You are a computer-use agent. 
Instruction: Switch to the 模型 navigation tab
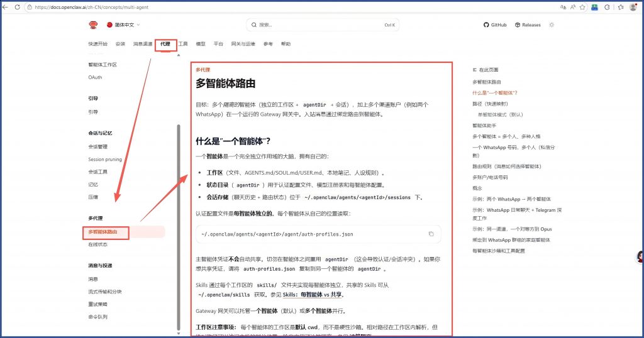click(x=201, y=44)
